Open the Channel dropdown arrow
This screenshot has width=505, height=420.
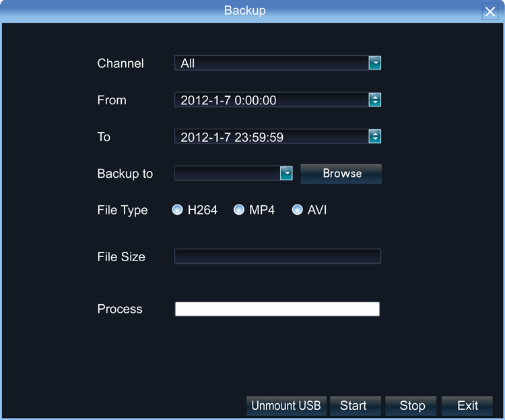[x=374, y=63]
